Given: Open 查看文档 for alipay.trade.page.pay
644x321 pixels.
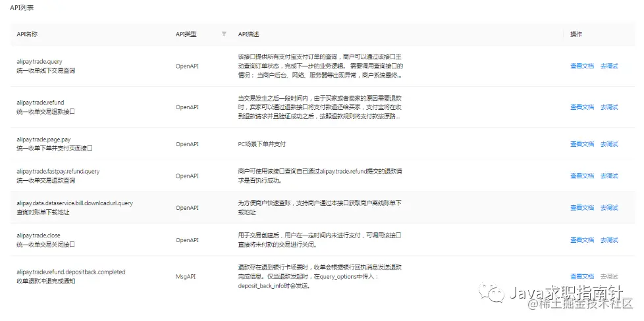Looking at the screenshot, I should tap(582, 144).
